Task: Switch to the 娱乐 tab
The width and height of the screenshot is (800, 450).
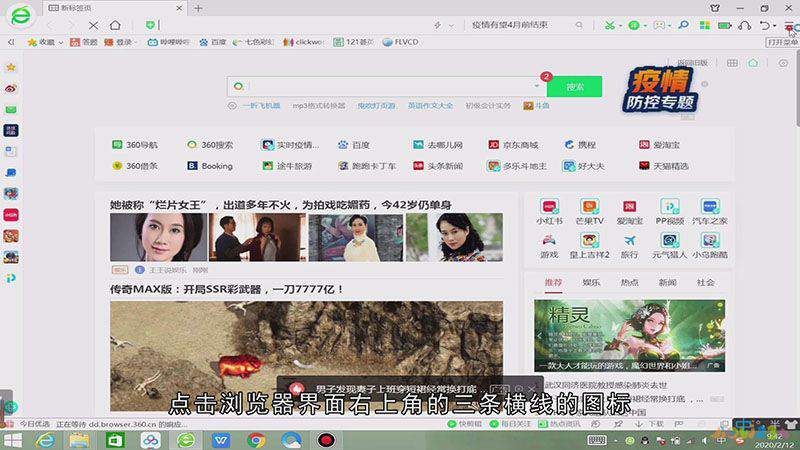Action: coord(591,283)
